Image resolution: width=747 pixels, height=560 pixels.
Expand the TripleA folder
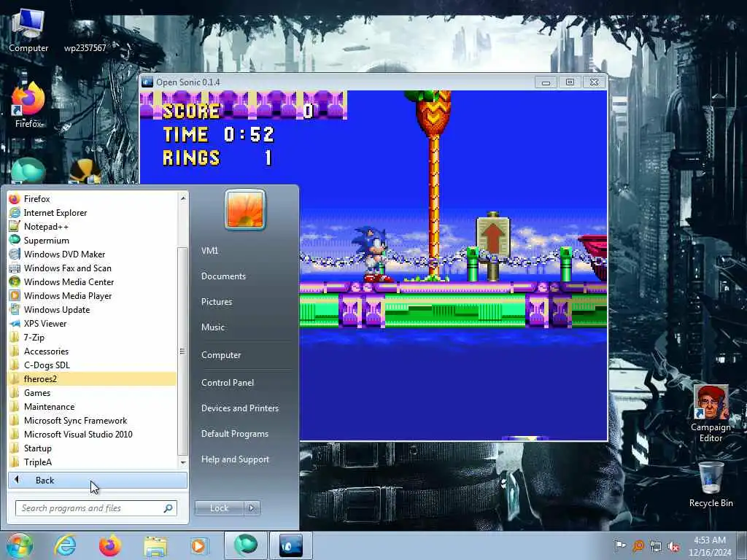coord(92,462)
